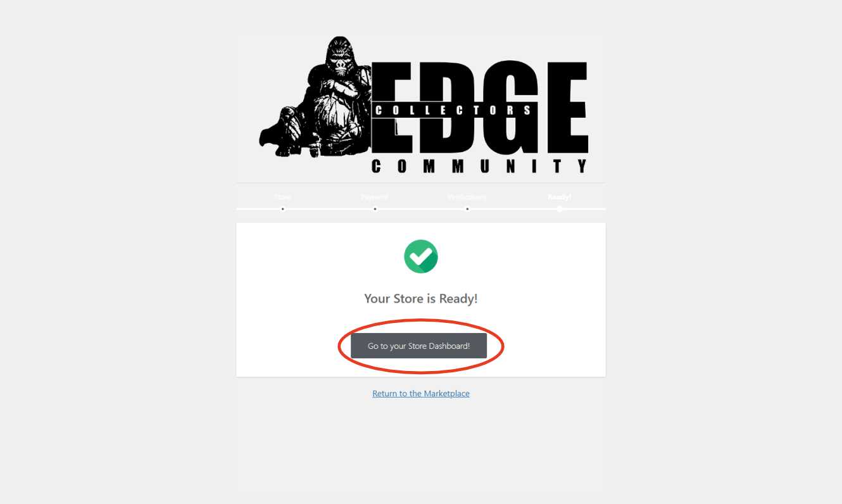842x504 pixels.
Task: Click the Your Store is Ready! heading
Action: pyautogui.click(x=421, y=298)
